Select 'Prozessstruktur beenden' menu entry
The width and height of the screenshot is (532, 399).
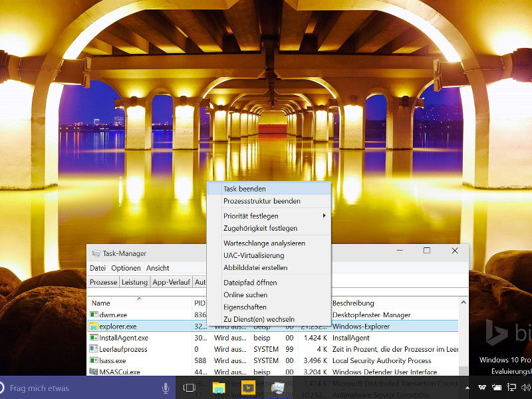269,201
